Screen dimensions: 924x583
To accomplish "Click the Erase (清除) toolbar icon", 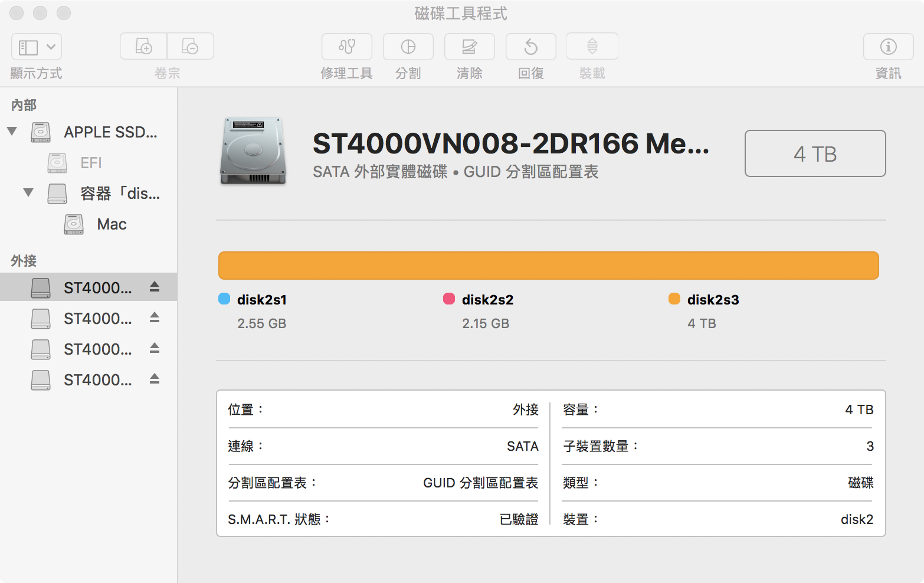I will coord(469,47).
